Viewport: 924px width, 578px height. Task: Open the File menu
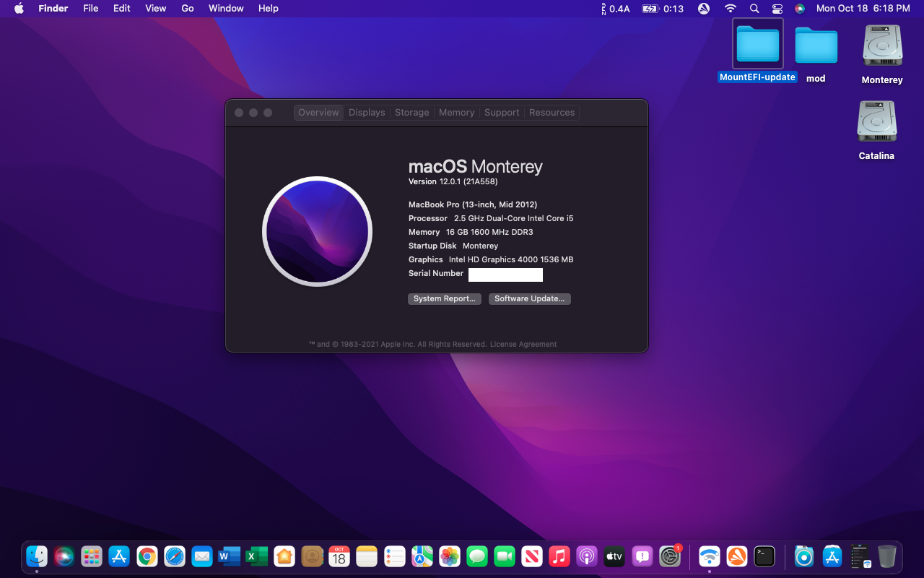[x=90, y=9]
